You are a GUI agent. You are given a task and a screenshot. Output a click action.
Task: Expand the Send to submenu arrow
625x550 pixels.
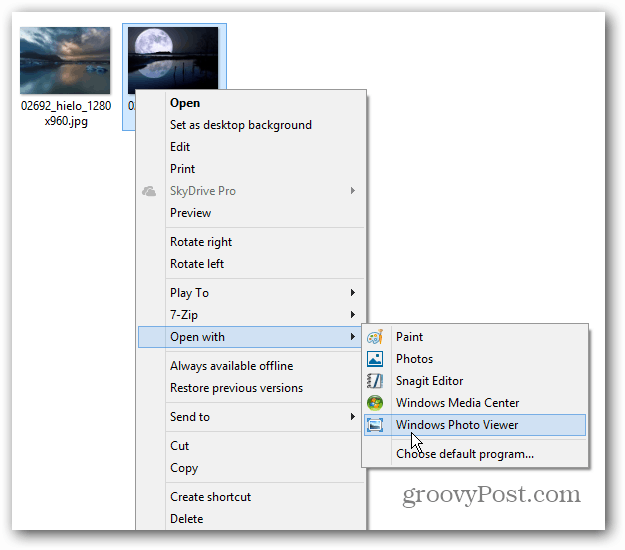click(x=352, y=416)
